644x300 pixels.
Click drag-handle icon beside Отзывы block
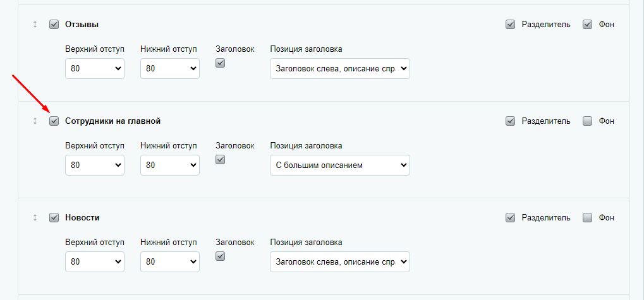[x=35, y=25]
